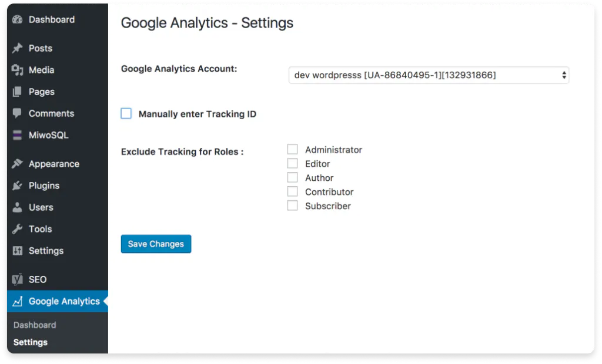Exclude tracking for Editor role
The height and width of the screenshot is (364, 602).
[292, 164]
